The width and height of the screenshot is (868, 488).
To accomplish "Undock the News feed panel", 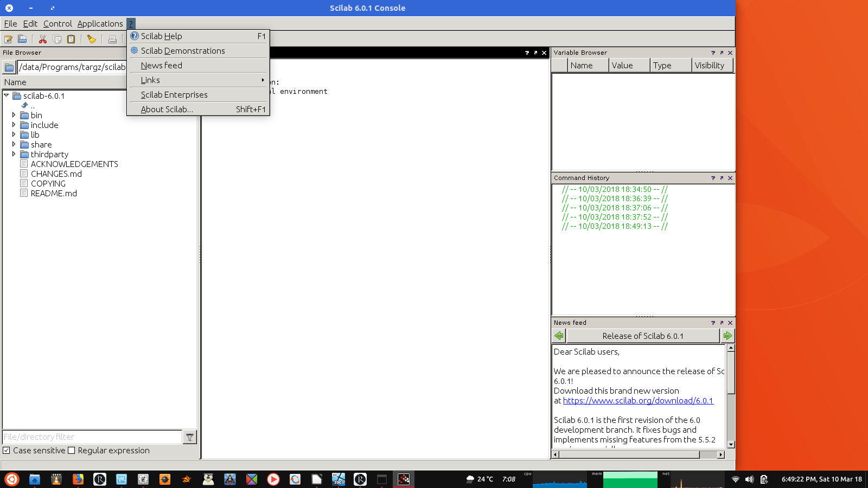I will (x=722, y=323).
